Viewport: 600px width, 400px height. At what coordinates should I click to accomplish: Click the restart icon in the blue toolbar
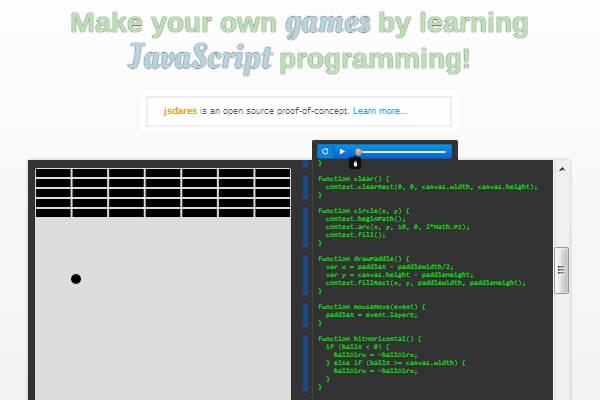325,151
